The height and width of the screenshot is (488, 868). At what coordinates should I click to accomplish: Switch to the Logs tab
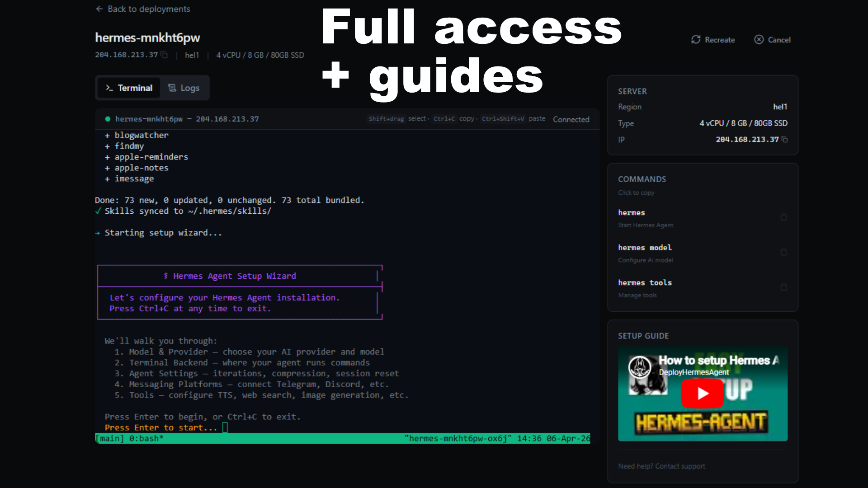184,88
